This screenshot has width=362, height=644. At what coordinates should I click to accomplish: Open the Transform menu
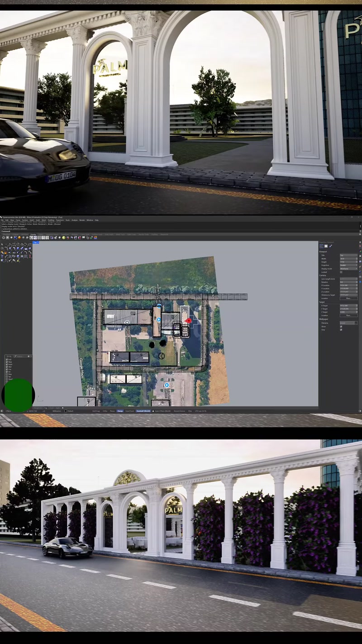[60, 220]
